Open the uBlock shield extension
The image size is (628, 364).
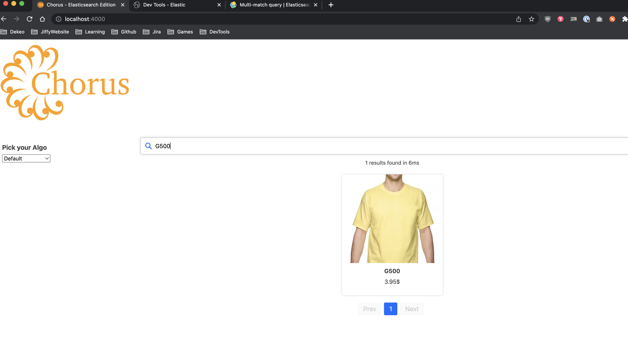pyautogui.click(x=547, y=19)
